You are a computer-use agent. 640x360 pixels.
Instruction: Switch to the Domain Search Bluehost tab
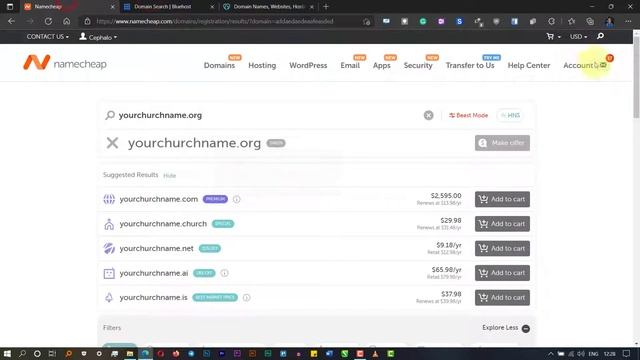click(168, 7)
